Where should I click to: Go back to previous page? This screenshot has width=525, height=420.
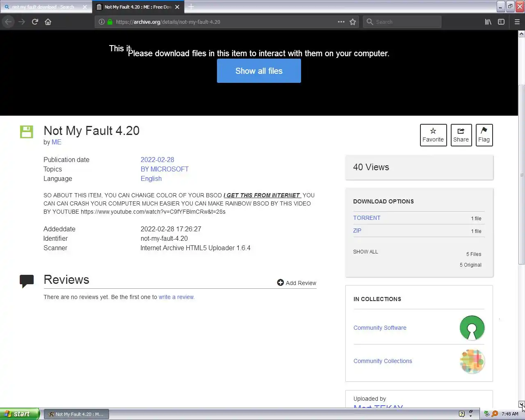pyautogui.click(x=8, y=22)
